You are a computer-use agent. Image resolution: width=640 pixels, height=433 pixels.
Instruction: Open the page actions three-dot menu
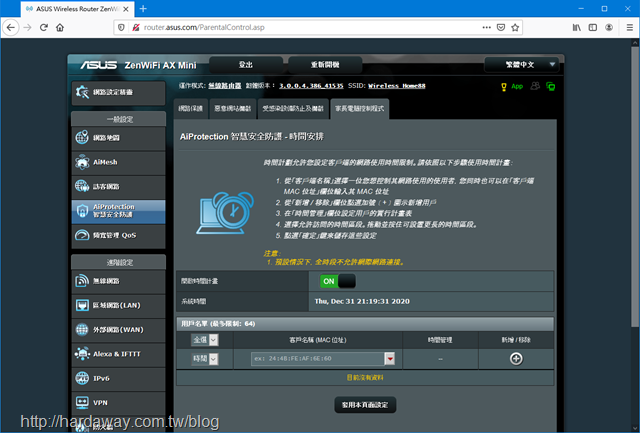pos(487,27)
